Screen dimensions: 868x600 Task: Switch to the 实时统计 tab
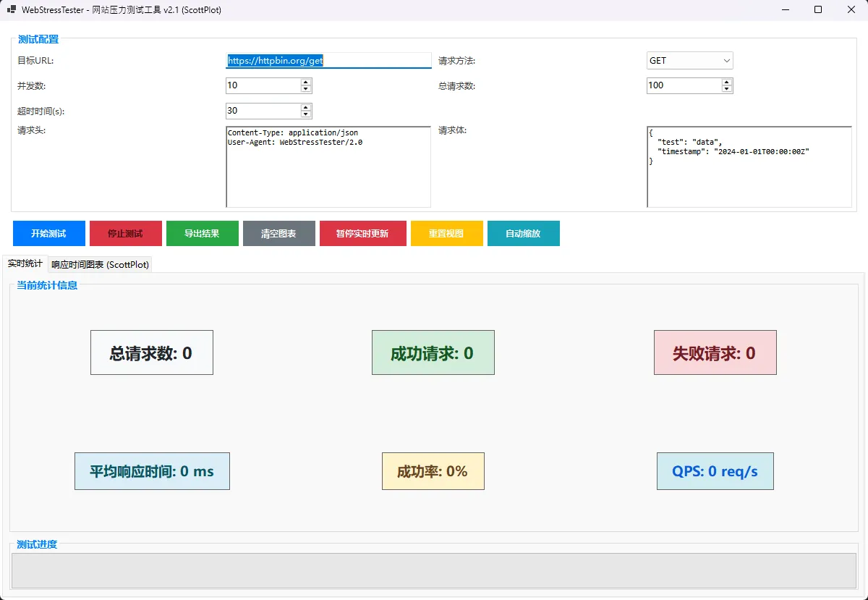[x=25, y=264]
